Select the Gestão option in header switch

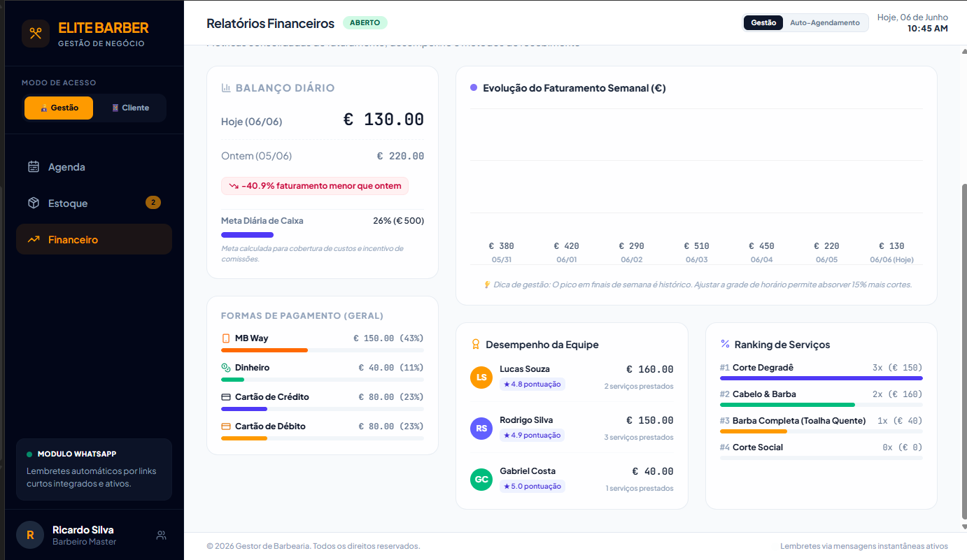pos(763,23)
